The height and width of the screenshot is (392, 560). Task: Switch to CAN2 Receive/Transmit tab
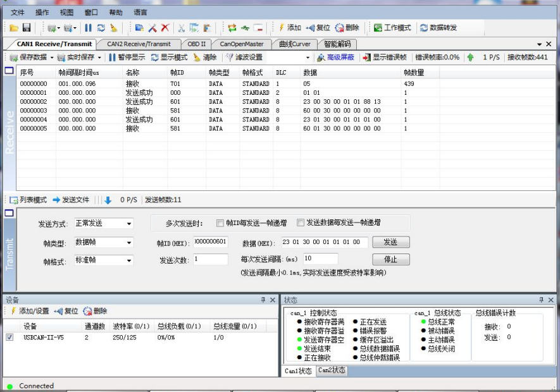(x=139, y=44)
